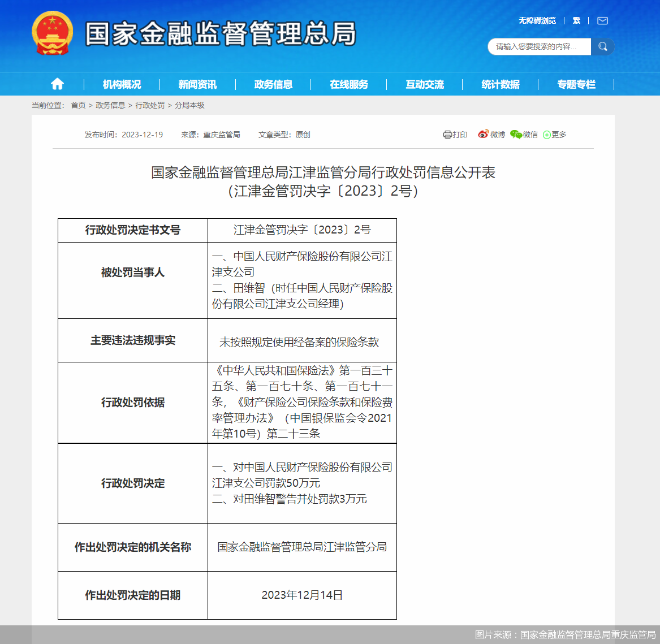Open the 互动交流 menu
This screenshot has width=660, height=644.
425,84
